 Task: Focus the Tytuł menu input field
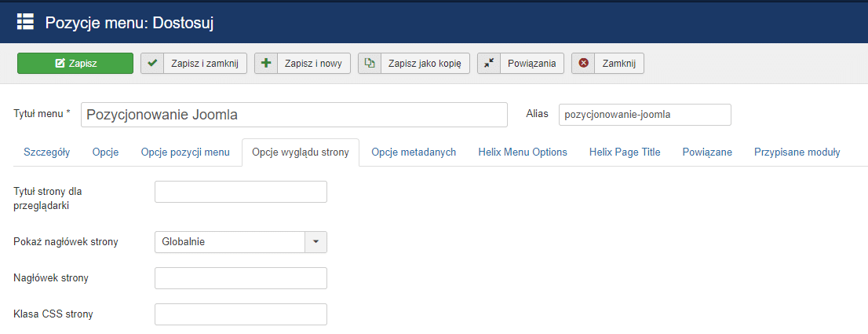[294, 116]
